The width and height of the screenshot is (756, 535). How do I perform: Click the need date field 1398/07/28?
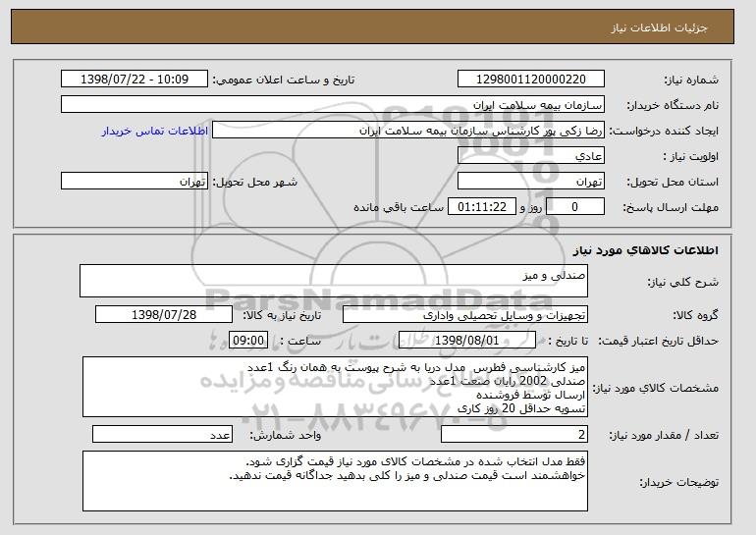coord(164,315)
